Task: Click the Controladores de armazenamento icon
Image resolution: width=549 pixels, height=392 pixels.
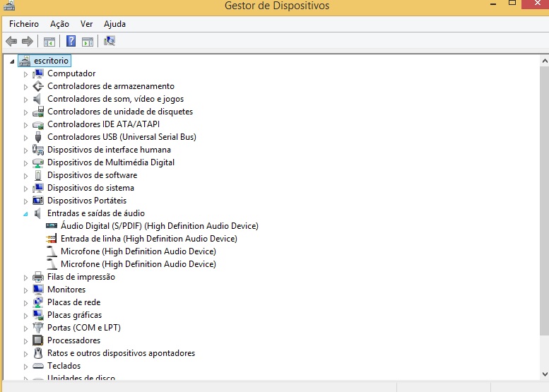Action: pos(38,86)
